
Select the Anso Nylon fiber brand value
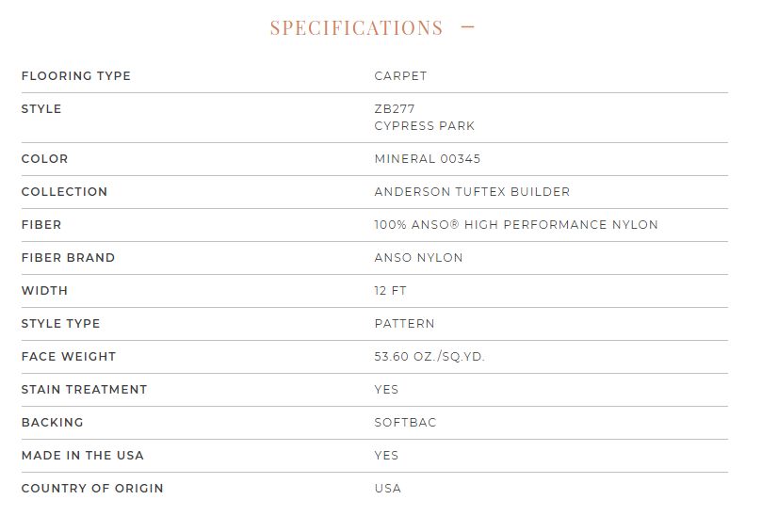(x=418, y=258)
